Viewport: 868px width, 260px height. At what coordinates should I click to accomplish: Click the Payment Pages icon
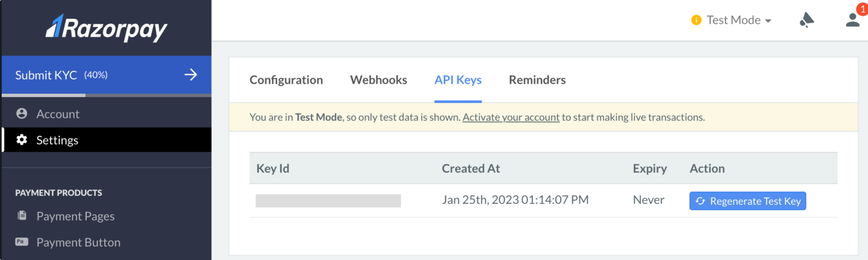(x=22, y=216)
